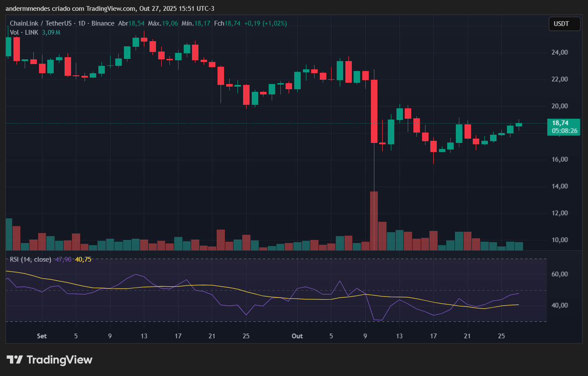Click the 'Out' month label on time axis
The height and width of the screenshot is (376, 588).
coord(297,336)
